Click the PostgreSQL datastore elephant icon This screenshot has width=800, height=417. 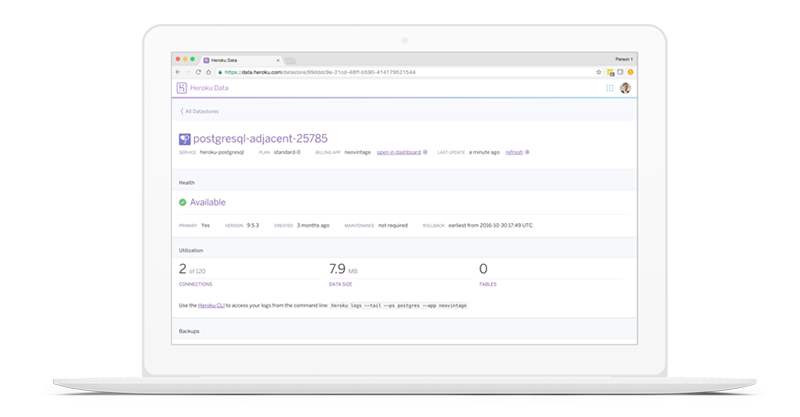pyautogui.click(x=184, y=139)
